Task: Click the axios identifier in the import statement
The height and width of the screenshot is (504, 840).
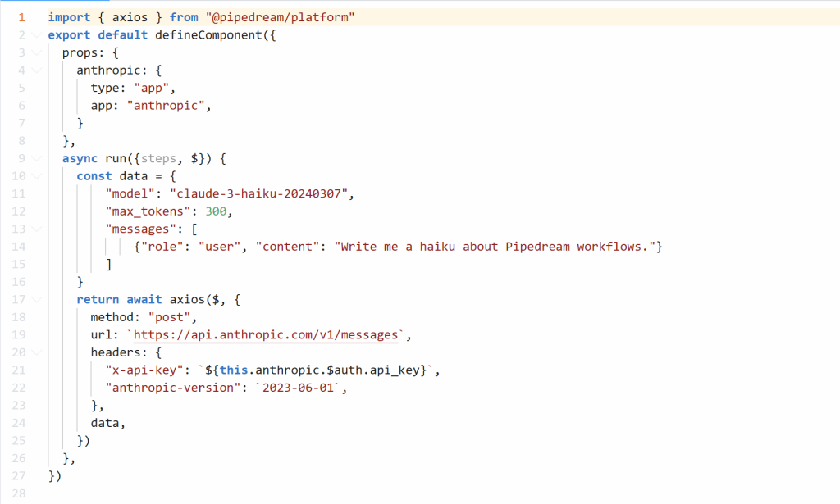Action: click(x=130, y=18)
